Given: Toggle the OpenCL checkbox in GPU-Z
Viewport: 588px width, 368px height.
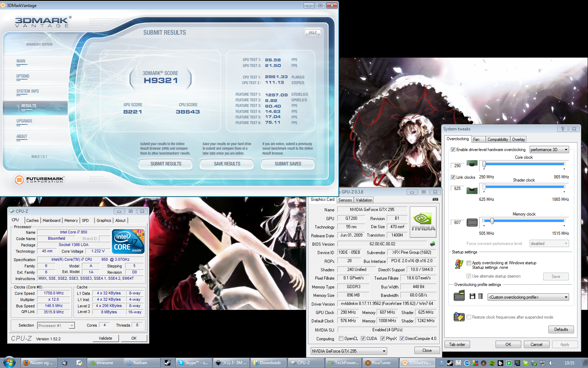Looking at the screenshot, I should (x=341, y=339).
